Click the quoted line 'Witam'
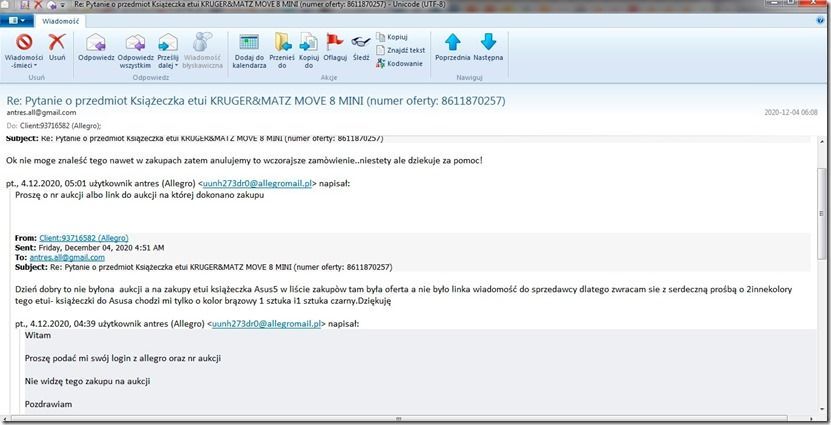Viewport: 831px width, 425px height. [x=38, y=335]
